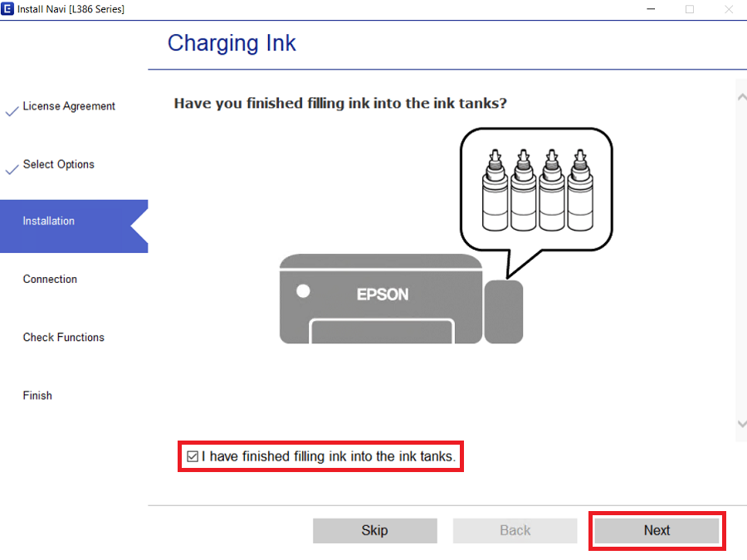747x560 pixels.
Task: Open the Connection step
Action: click(x=49, y=279)
